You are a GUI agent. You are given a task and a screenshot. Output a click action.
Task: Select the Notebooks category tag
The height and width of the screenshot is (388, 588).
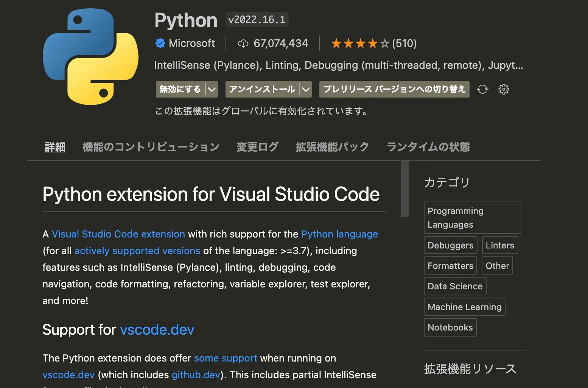click(450, 327)
